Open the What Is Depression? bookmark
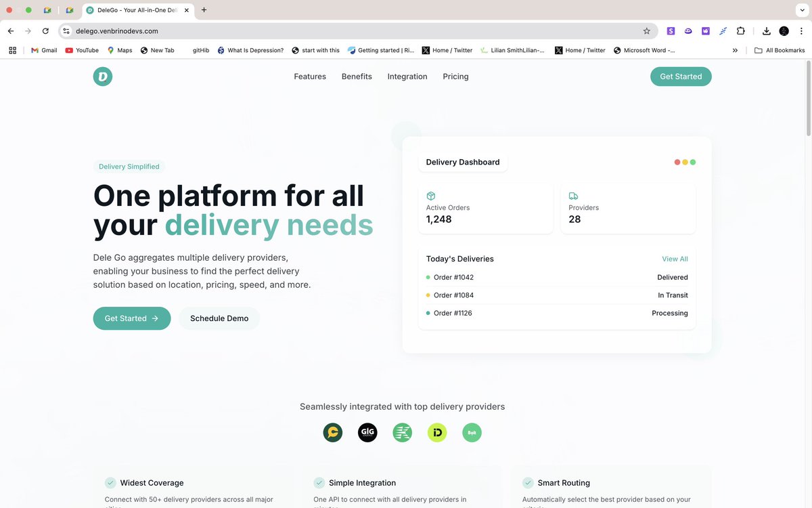812x508 pixels. coord(250,50)
